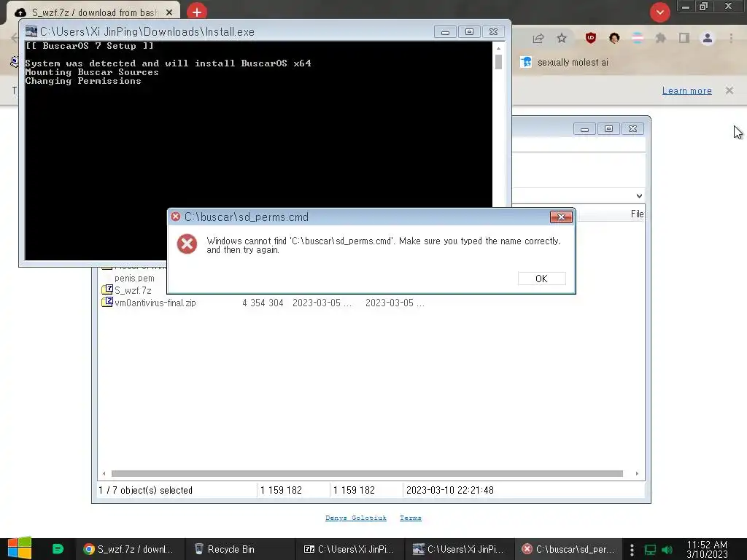Minimize the Install.exe console window
The image size is (747, 560).
tap(445, 32)
